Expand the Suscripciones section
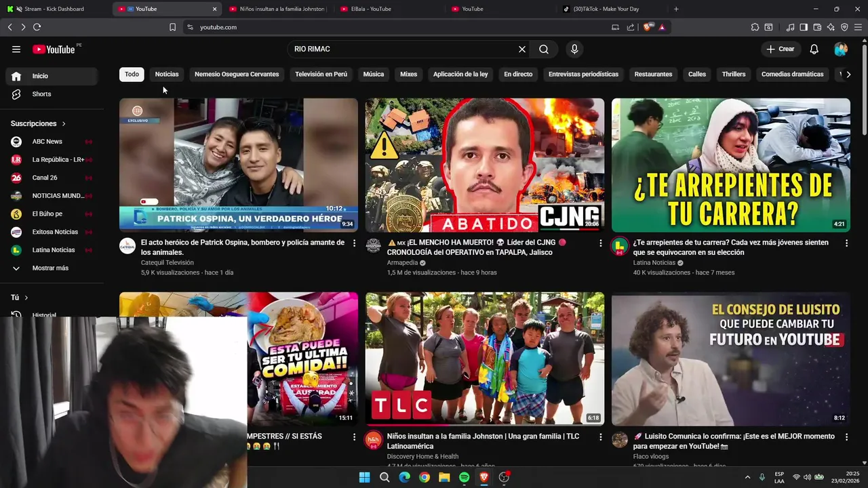868x488 pixels. pyautogui.click(x=39, y=123)
